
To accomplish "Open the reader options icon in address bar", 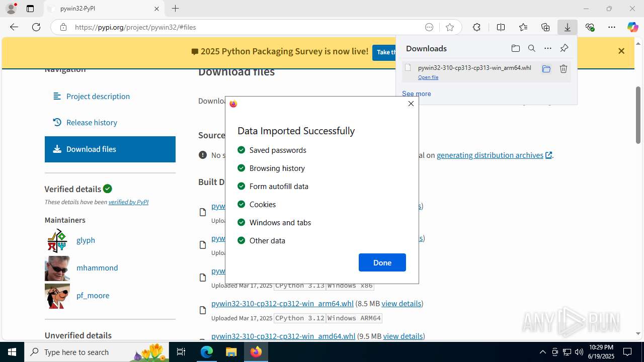I will click(429, 27).
